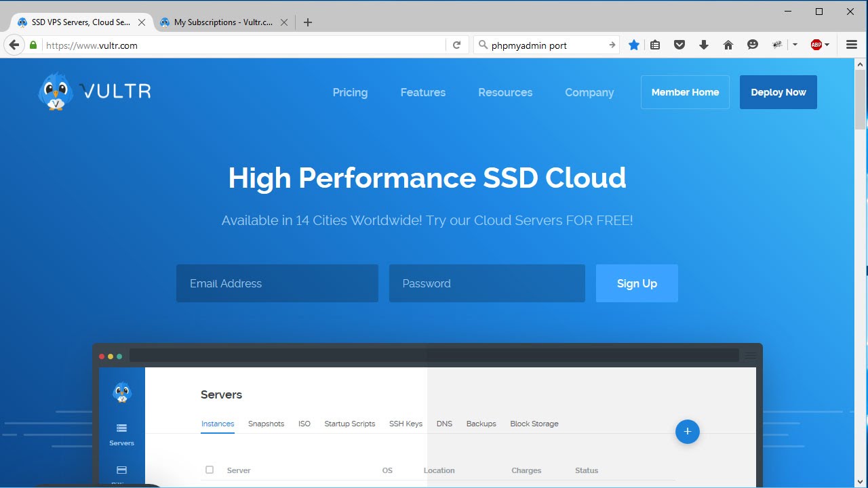Click the High Performance SSD Cloud heading

click(x=427, y=178)
